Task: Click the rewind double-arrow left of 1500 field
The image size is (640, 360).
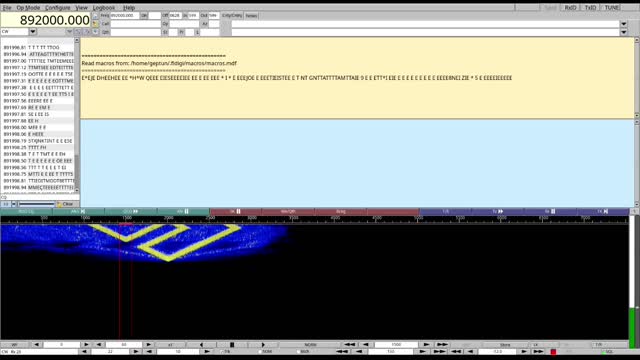Action: (350, 344)
